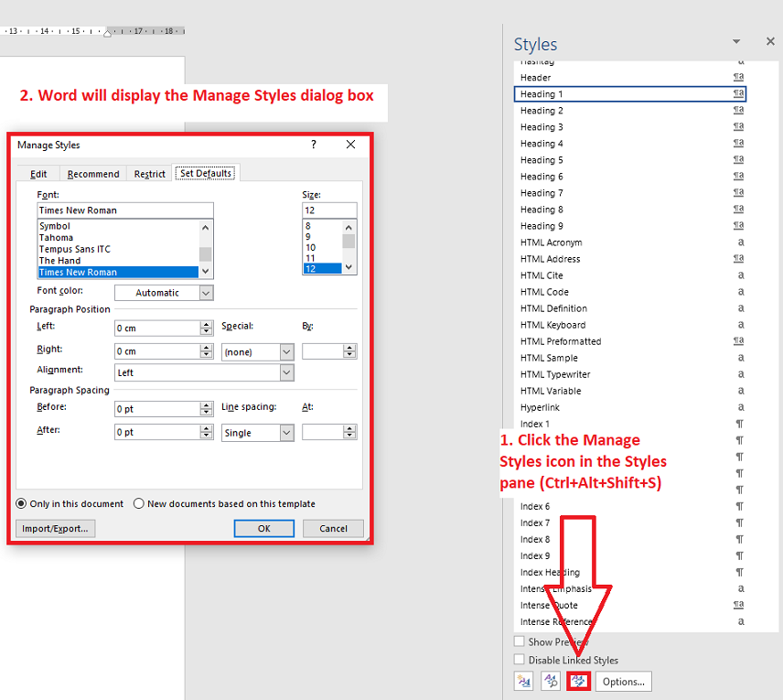Open the Style Inspector icon
The height and width of the screenshot is (700, 783).
551,681
